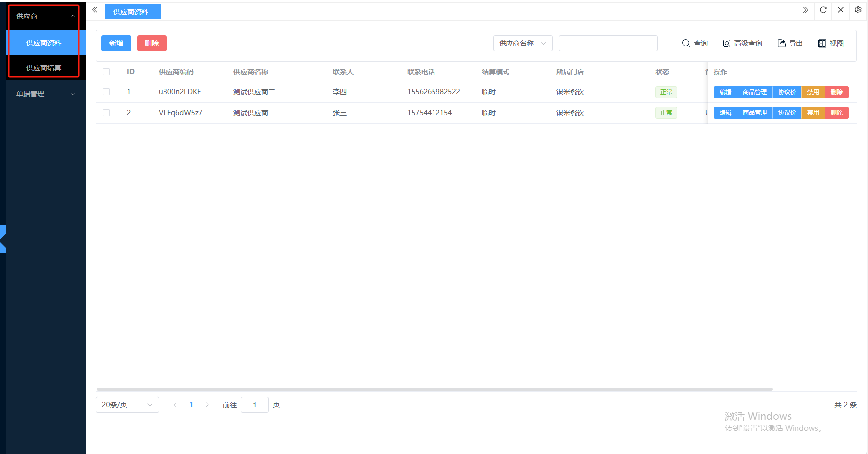Click the horizontal scrollbar below the table

(434, 389)
